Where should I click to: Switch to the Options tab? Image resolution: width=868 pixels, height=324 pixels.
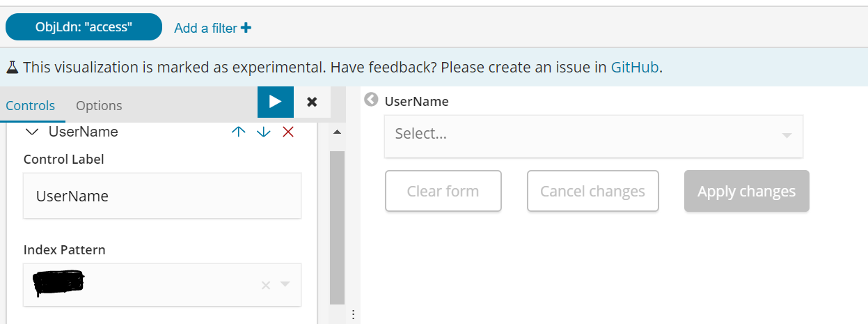point(99,105)
